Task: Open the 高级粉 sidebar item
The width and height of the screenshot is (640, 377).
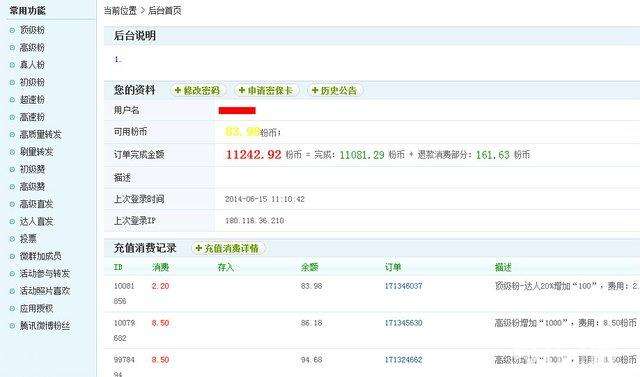Action: [x=32, y=47]
